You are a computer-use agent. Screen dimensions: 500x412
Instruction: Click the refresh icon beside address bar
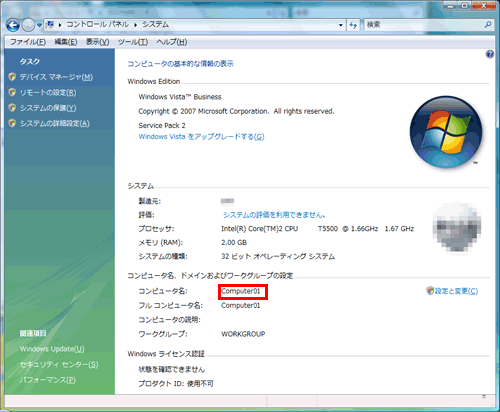click(x=353, y=25)
